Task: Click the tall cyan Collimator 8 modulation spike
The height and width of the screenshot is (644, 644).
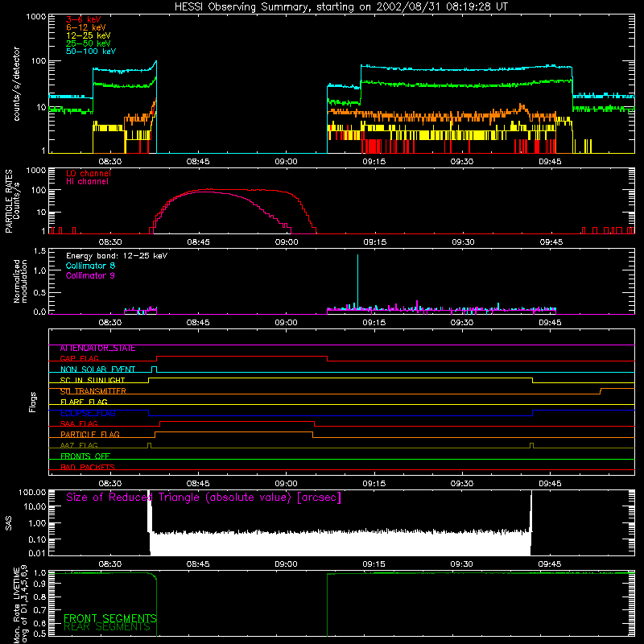Action: click(357, 281)
